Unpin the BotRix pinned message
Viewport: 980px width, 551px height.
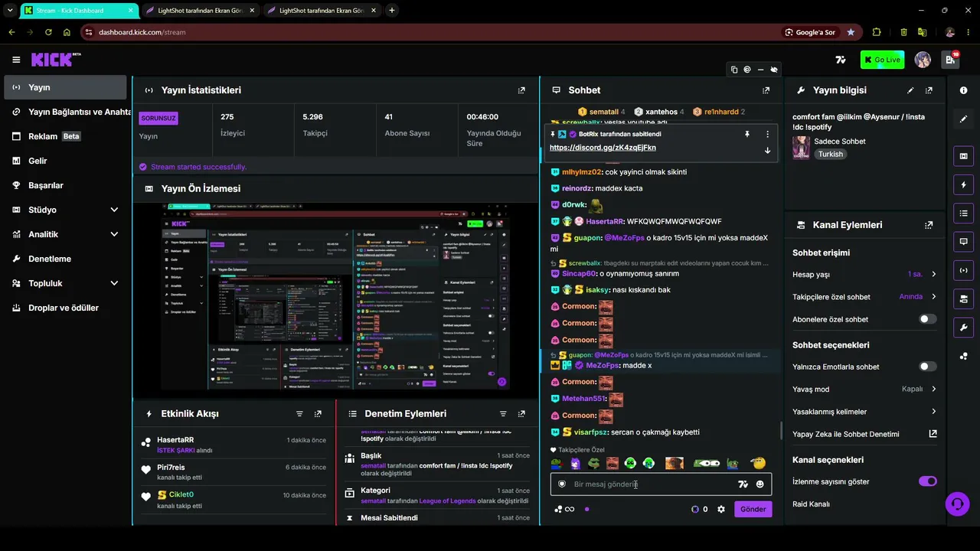click(747, 134)
